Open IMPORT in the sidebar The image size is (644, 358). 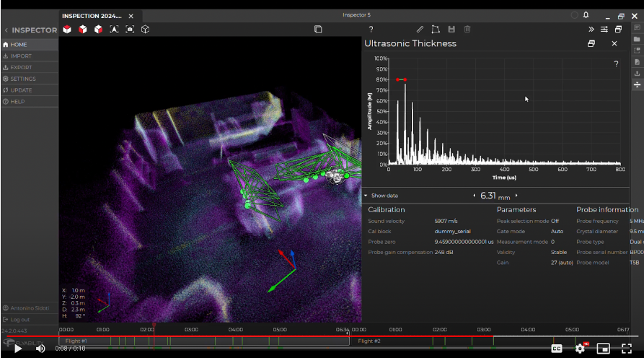(30, 56)
